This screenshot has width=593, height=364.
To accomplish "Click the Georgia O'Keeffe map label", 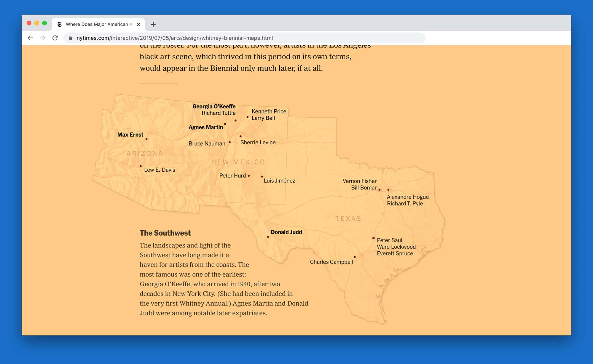I will [214, 106].
